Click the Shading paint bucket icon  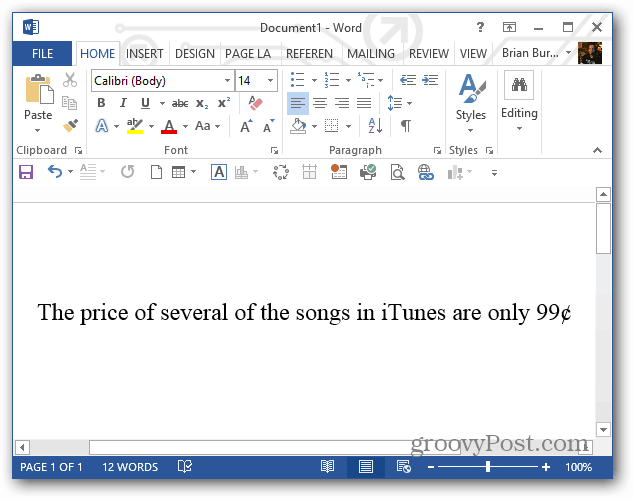coord(298,126)
